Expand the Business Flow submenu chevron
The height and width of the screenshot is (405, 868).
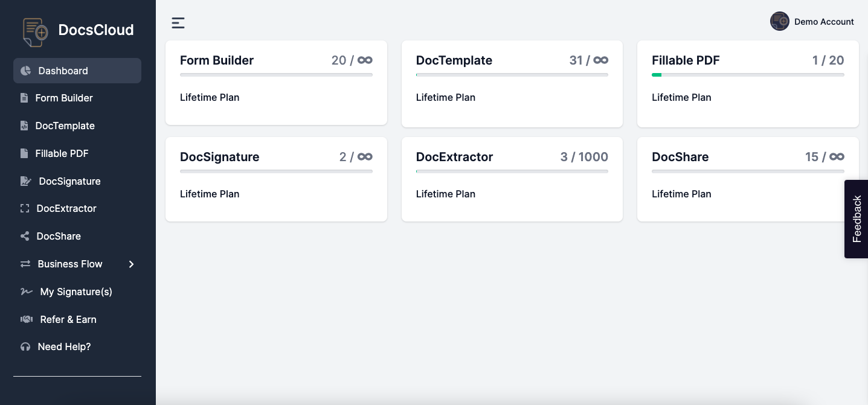(x=132, y=264)
